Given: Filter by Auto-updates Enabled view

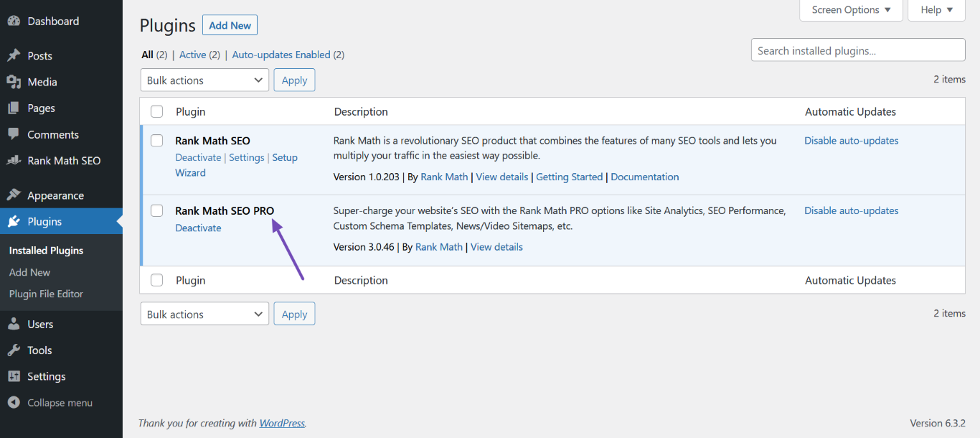Looking at the screenshot, I should point(281,55).
